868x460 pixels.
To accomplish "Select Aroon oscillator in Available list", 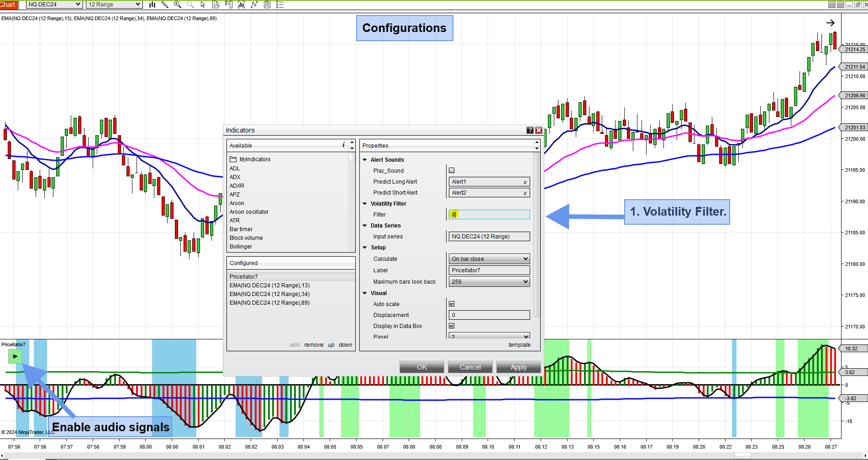I will tap(249, 212).
